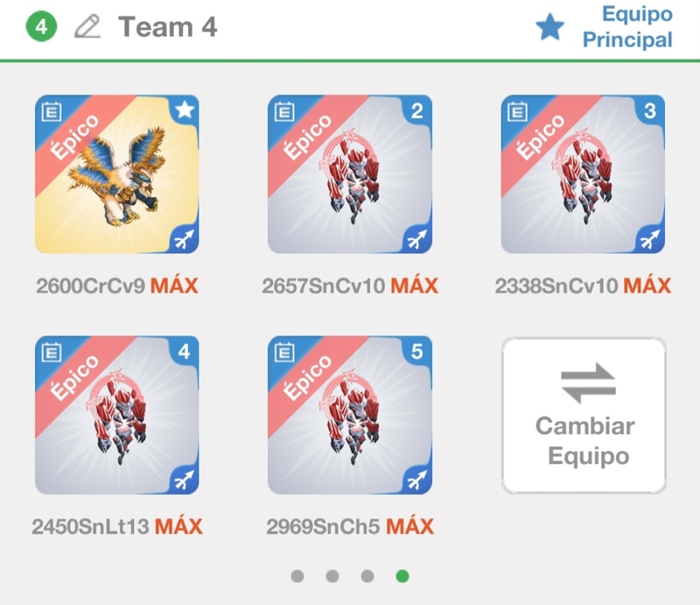Image resolution: width=700 pixels, height=605 pixels.
Task: Open notes icon on the griffin card
Action: (x=52, y=111)
